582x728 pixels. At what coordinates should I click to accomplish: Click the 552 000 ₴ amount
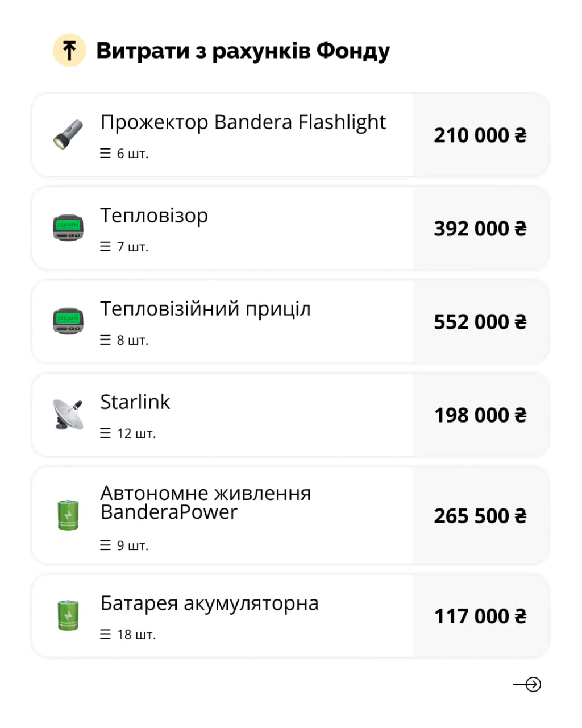(480, 322)
